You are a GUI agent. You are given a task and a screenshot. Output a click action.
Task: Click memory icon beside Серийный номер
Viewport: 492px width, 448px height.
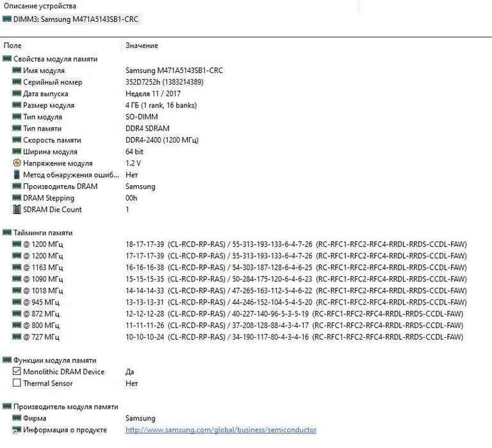coord(17,81)
